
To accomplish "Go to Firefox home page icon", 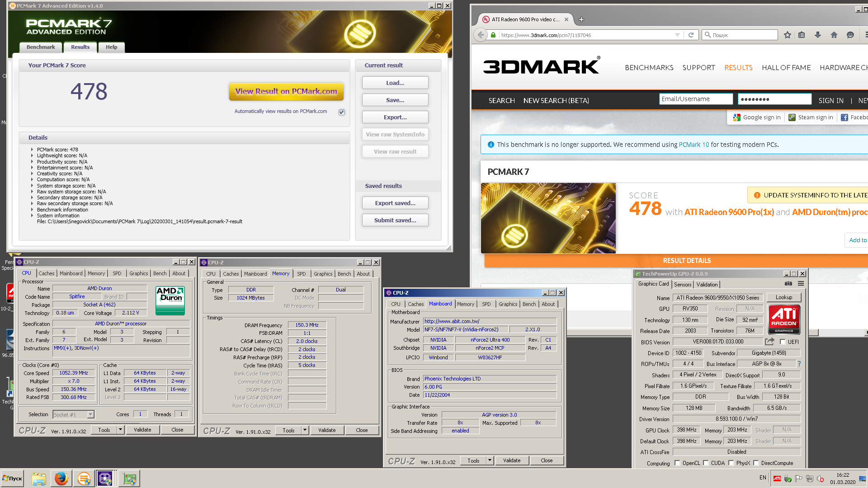I will [x=834, y=35].
